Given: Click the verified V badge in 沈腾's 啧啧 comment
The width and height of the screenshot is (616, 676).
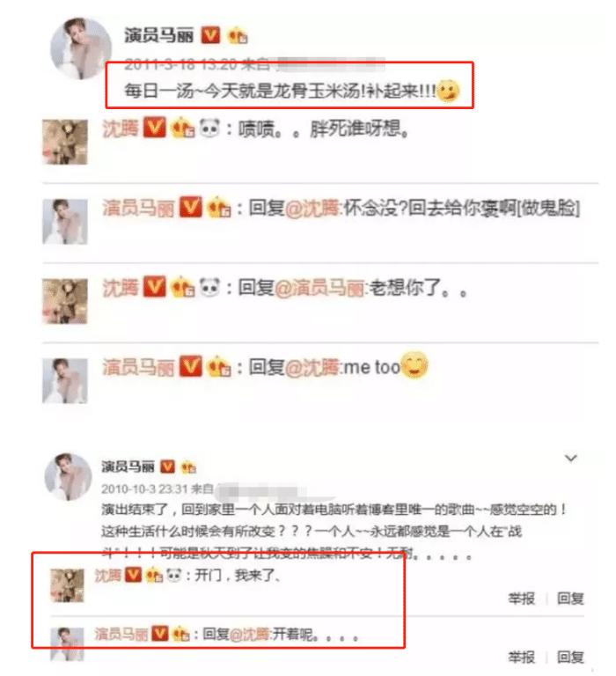Looking at the screenshot, I should click(x=154, y=128).
